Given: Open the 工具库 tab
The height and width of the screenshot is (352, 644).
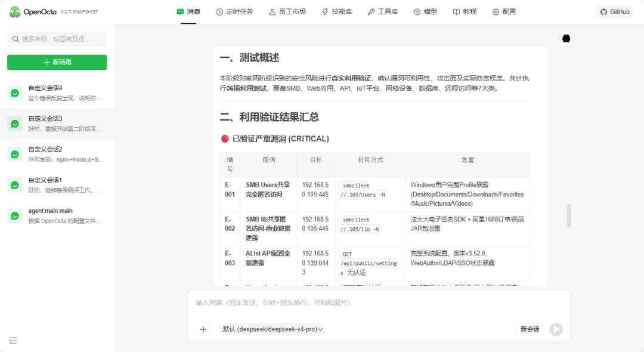Looking at the screenshot, I should 383,12.
